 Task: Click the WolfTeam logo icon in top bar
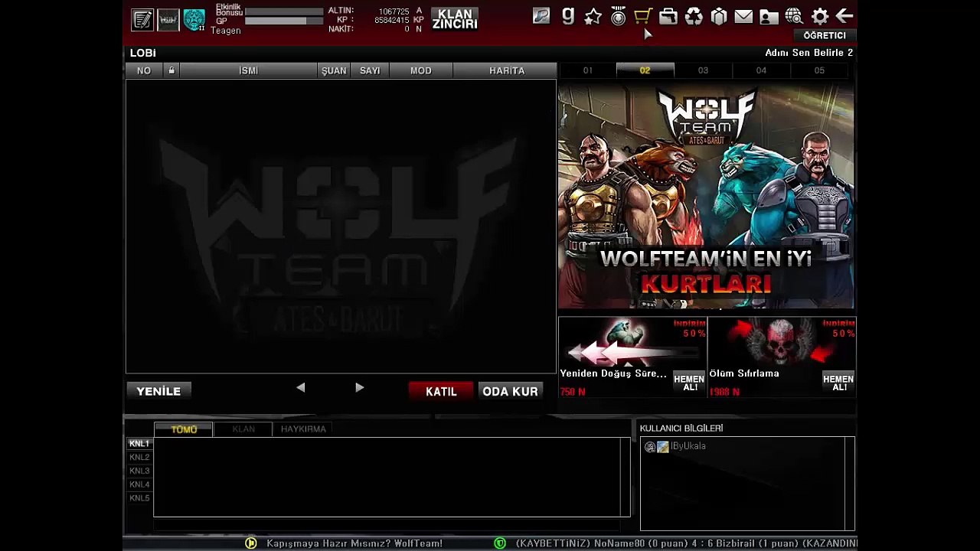pyautogui.click(x=168, y=20)
